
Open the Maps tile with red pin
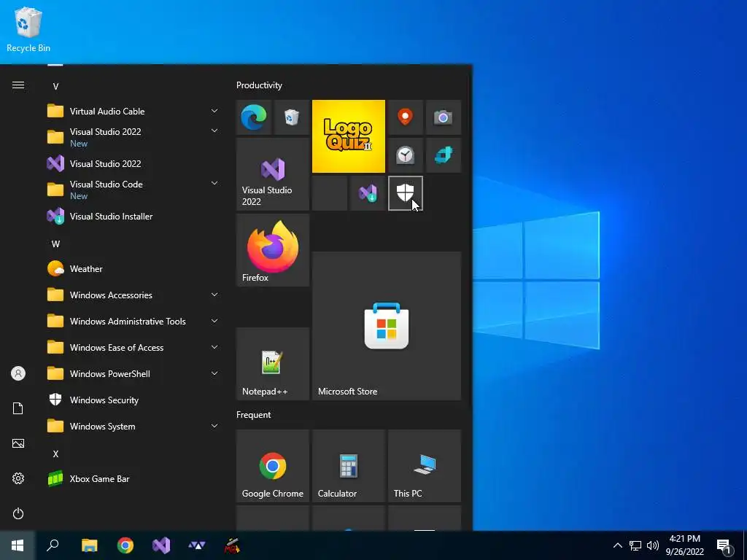coord(406,117)
